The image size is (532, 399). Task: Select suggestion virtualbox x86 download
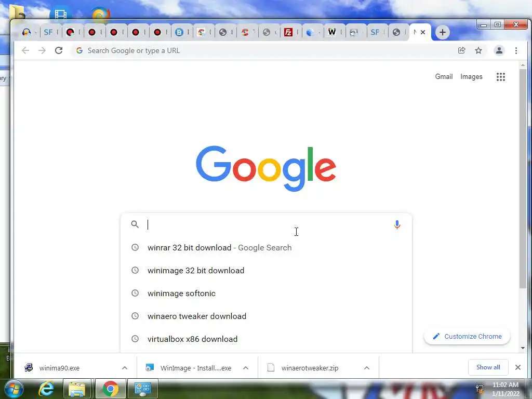(x=267, y=339)
